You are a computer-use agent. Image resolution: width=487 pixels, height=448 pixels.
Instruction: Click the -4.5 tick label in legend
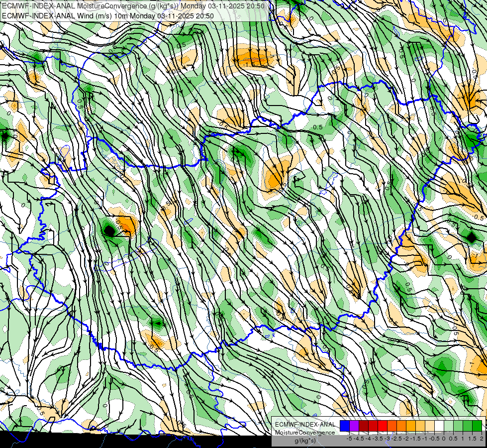pos(359,439)
